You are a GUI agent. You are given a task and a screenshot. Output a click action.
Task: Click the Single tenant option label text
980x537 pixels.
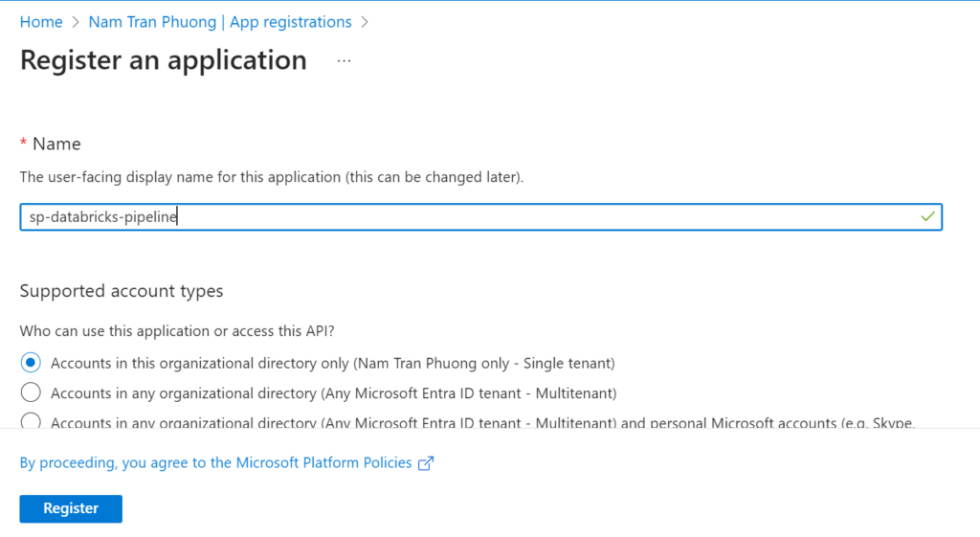(x=332, y=364)
